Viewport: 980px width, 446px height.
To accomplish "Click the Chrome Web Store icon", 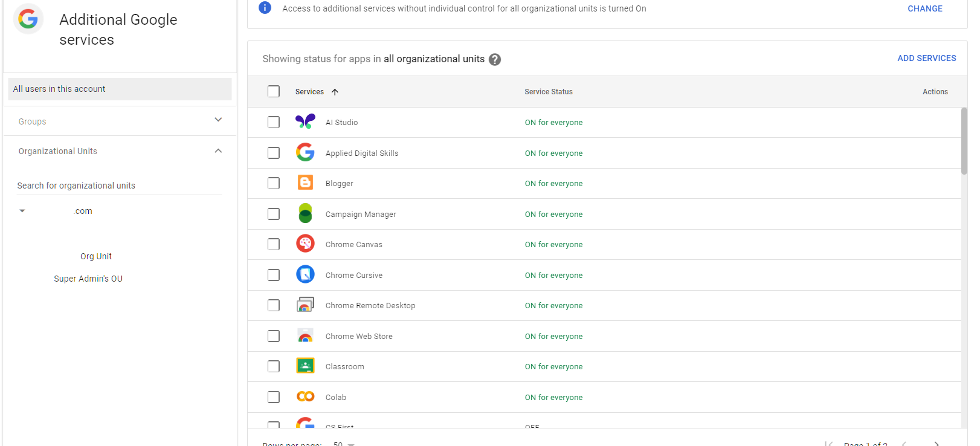I will [305, 335].
